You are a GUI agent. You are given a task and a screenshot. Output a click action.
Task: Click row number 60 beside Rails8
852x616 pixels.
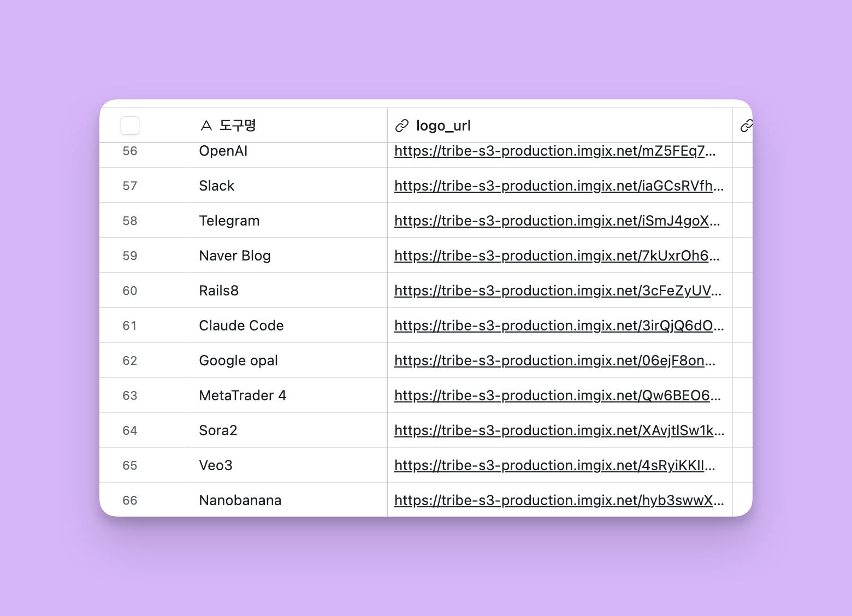point(130,291)
